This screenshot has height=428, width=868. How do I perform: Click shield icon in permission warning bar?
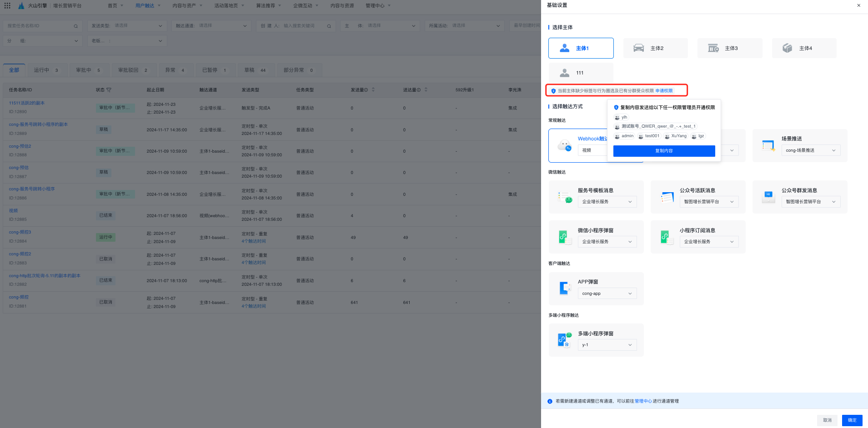[x=553, y=91]
